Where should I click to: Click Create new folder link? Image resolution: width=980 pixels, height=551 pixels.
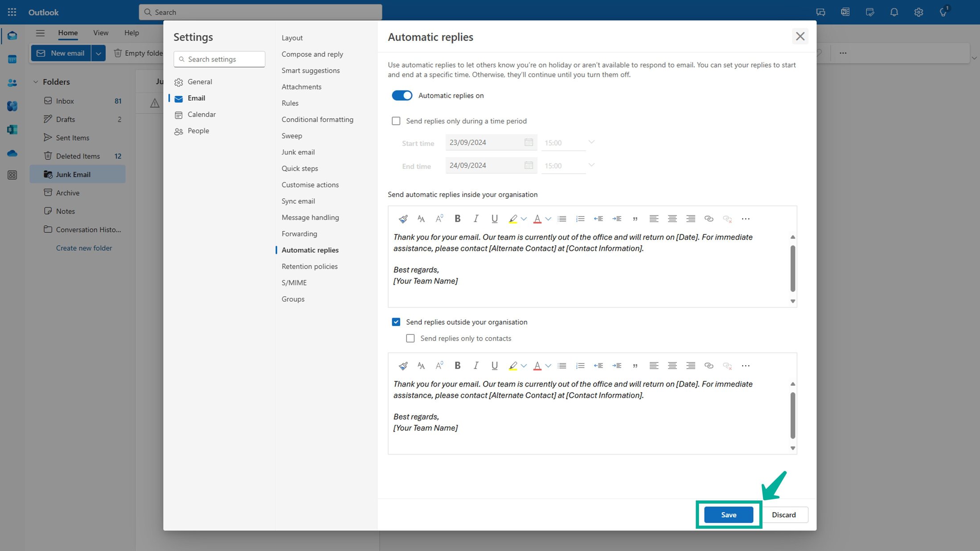(x=84, y=248)
